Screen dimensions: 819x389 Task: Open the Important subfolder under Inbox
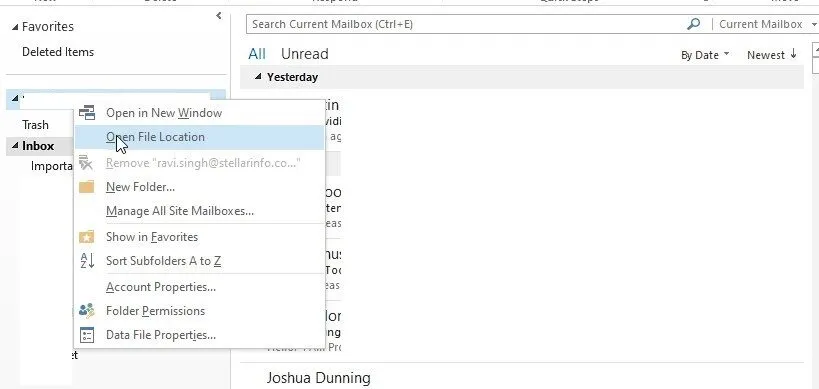coord(51,166)
